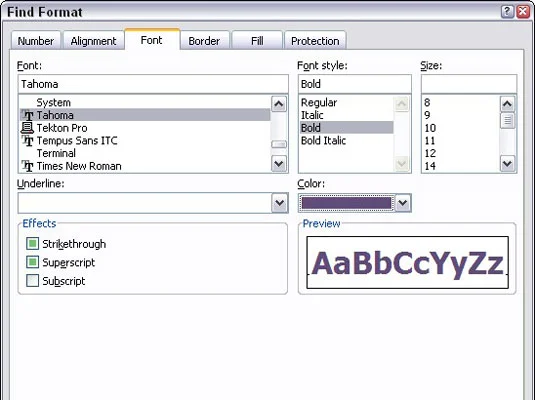535x400 pixels.
Task: Click the font list scroll down arrow
Action: point(279,163)
